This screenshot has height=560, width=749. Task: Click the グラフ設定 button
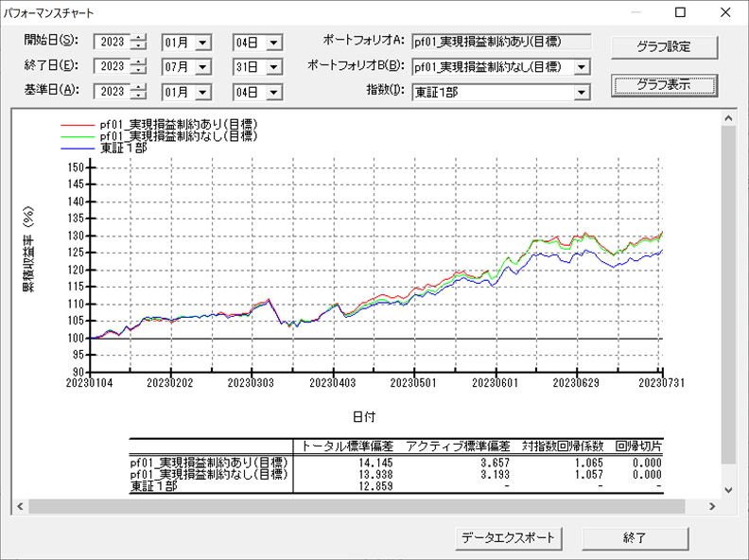pos(664,46)
